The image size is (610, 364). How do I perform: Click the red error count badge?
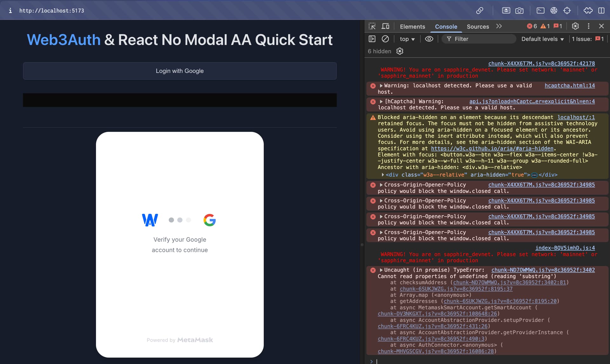[x=532, y=26]
